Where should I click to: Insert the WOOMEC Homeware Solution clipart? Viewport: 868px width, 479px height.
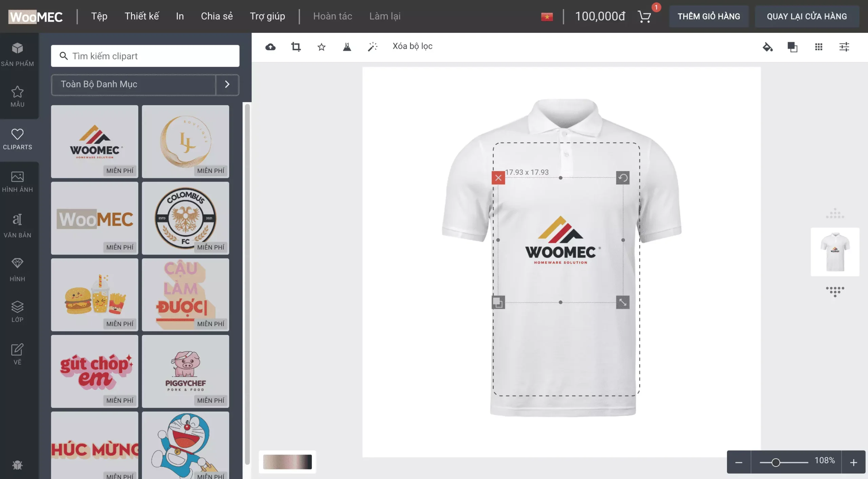coord(95,141)
